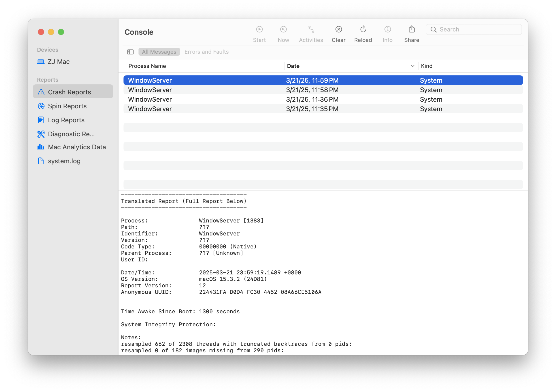The image size is (556, 392).
Task: Toggle the Activities toolbar icon
Action: coord(311,29)
